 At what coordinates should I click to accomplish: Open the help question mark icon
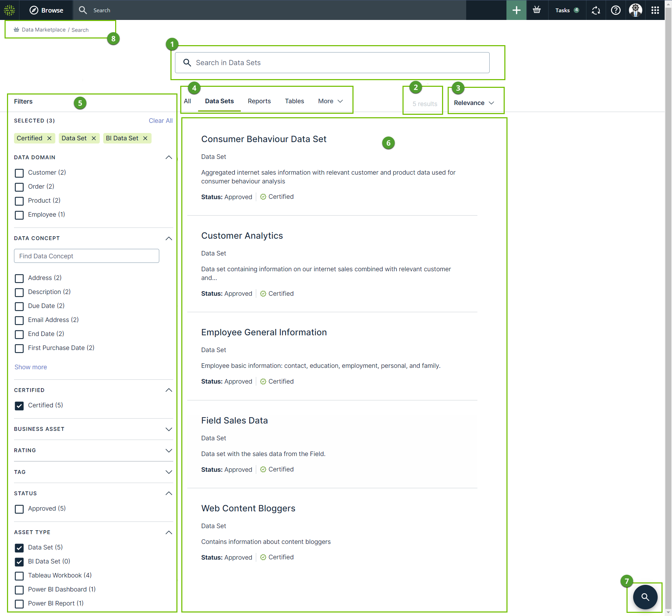click(616, 10)
